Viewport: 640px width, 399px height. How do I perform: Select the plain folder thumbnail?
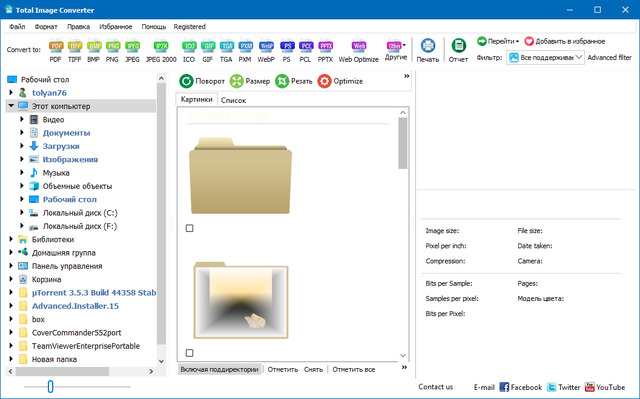pos(240,176)
